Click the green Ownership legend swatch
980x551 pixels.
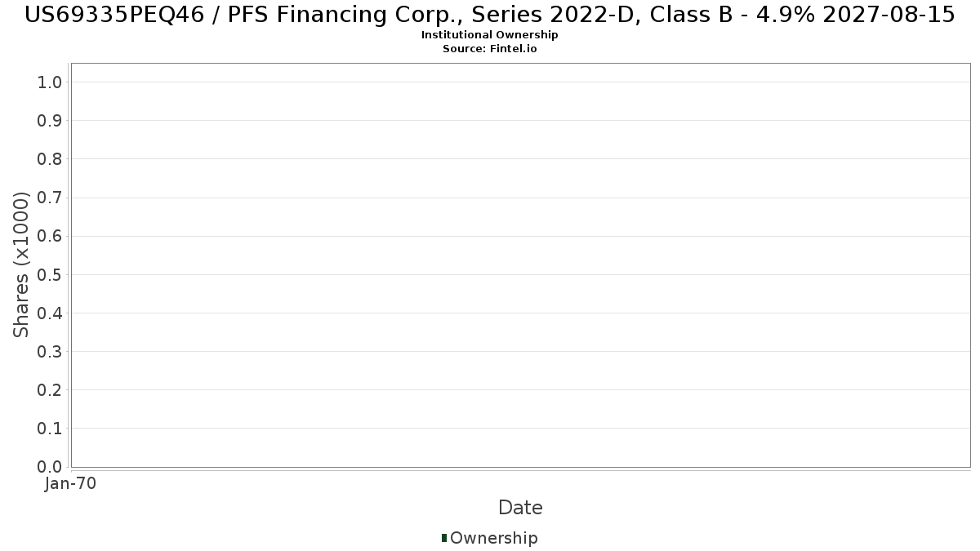(444, 538)
